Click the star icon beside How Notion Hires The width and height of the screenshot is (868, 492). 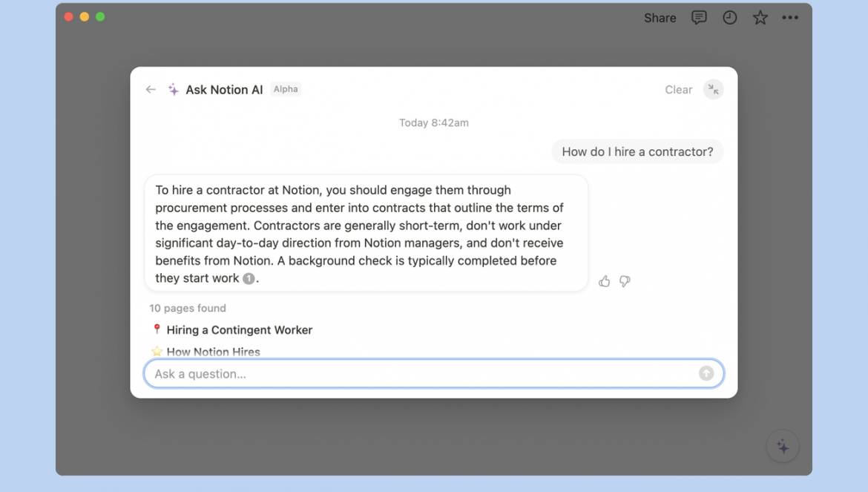coord(157,352)
